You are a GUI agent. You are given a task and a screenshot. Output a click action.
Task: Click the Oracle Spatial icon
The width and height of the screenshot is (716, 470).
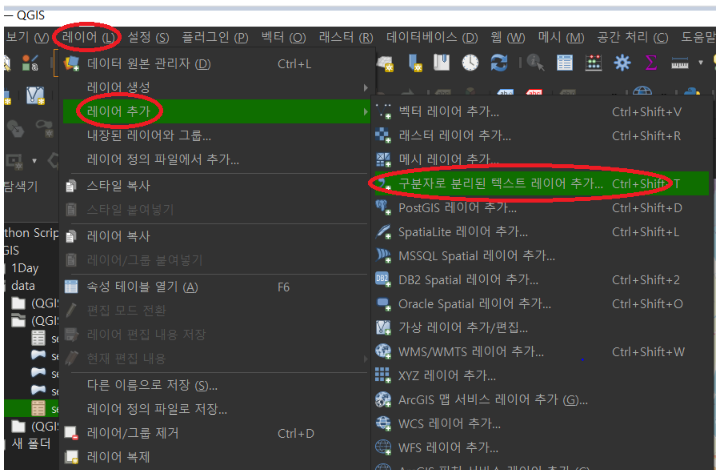coord(383,303)
